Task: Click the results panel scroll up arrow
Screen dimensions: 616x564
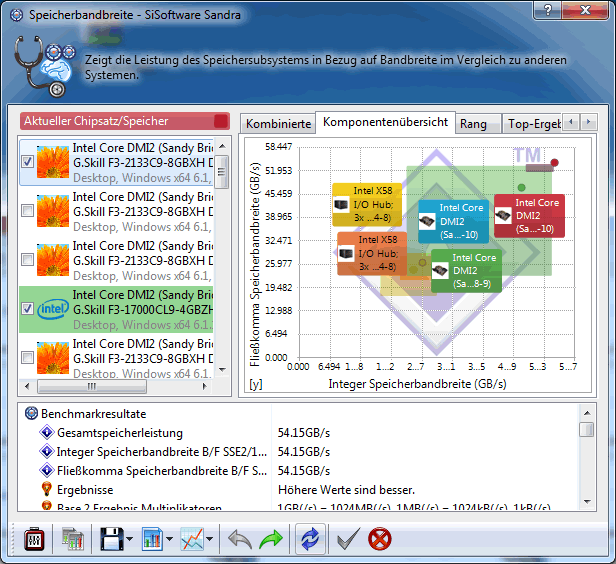Action: (587, 413)
